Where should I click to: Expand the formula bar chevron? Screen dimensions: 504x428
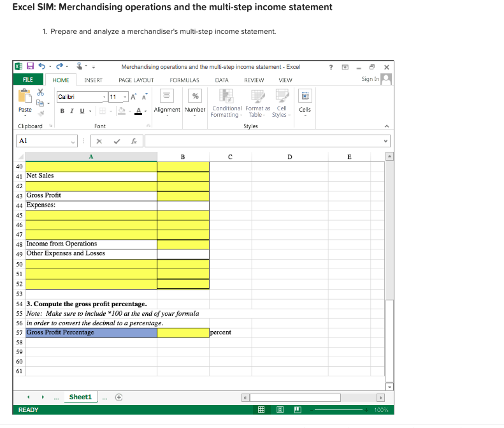[385, 141]
